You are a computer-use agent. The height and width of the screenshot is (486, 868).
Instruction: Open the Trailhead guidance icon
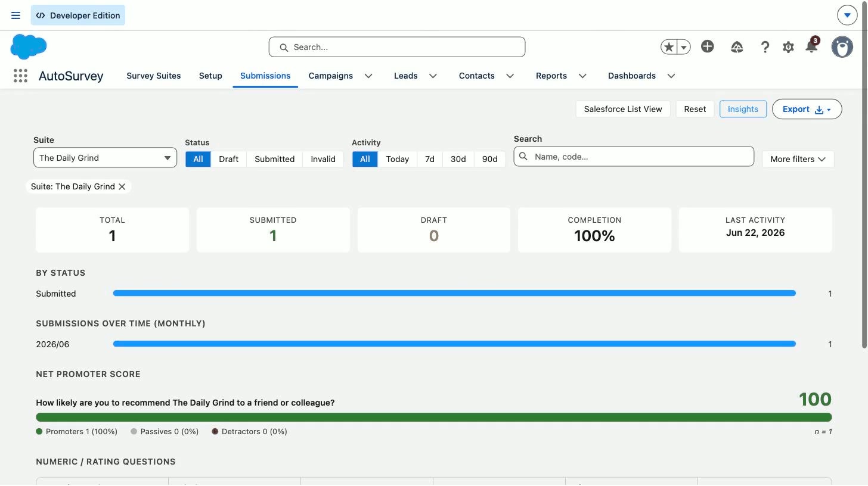(x=737, y=47)
